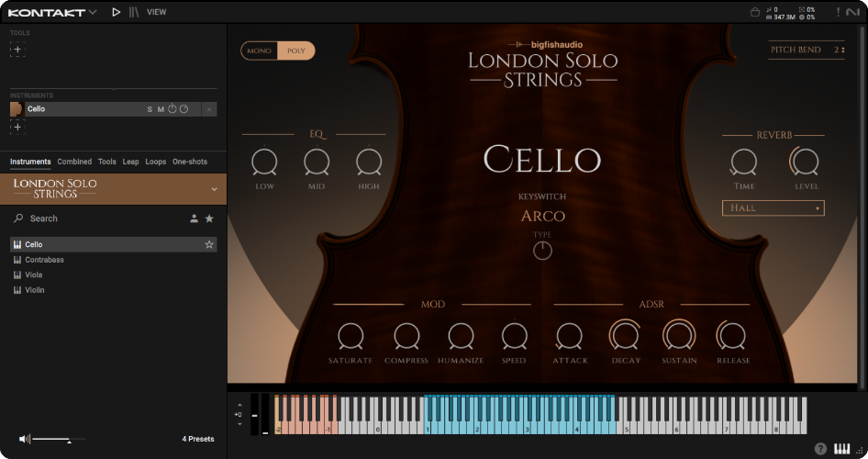Filter by user presets icon

tap(194, 218)
